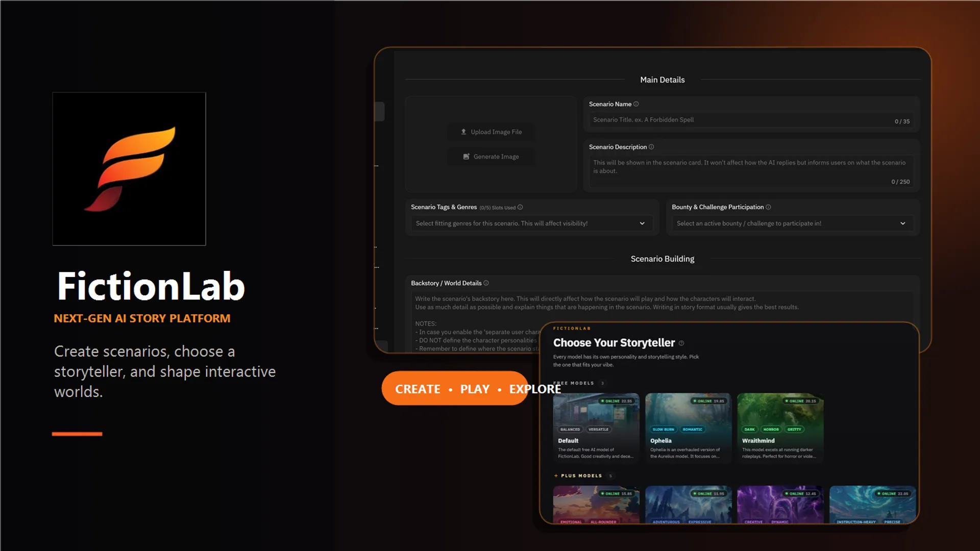
Task: Select the Wraithmind storyteller model card
Action: 780,428
